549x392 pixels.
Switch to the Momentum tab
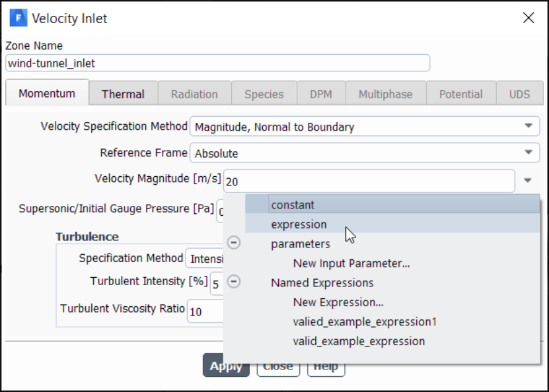point(47,93)
